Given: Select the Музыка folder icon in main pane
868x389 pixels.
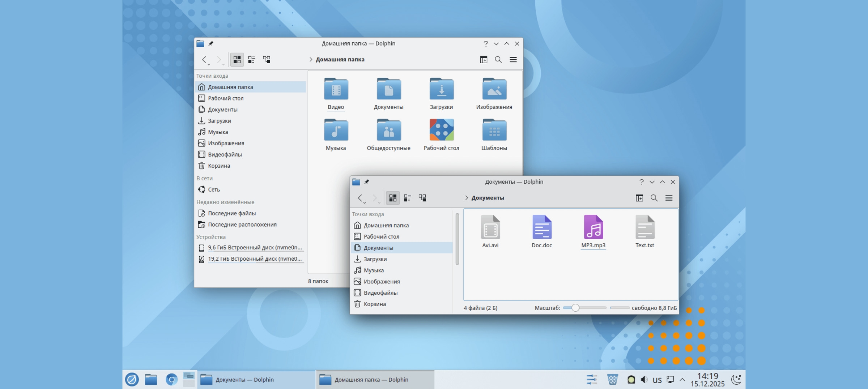Looking at the screenshot, I should (x=336, y=134).
